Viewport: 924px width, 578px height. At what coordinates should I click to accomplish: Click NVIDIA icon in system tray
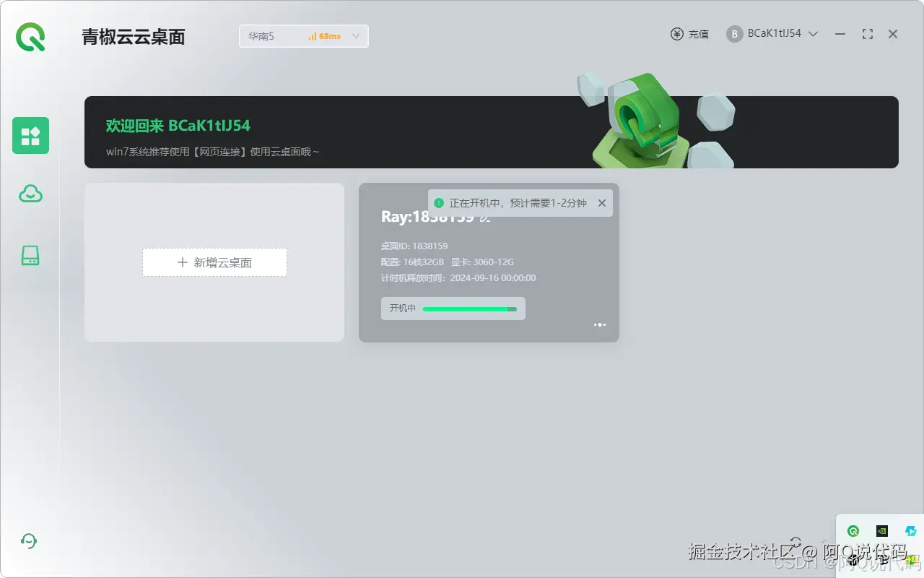(881, 531)
